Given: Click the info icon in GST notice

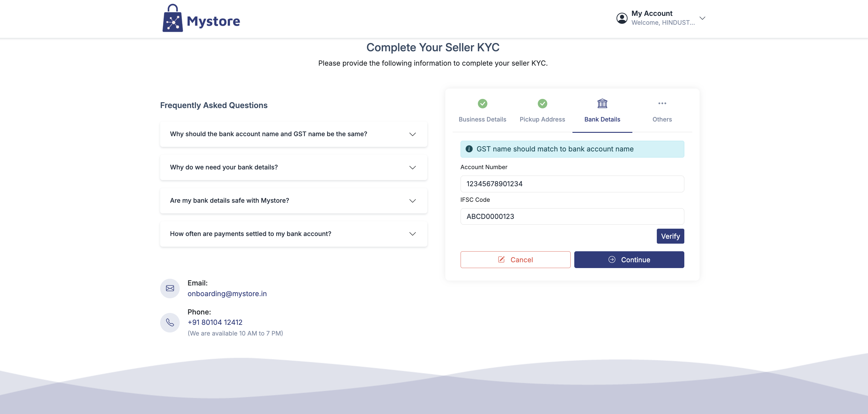Looking at the screenshot, I should click(x=469, y=149).
